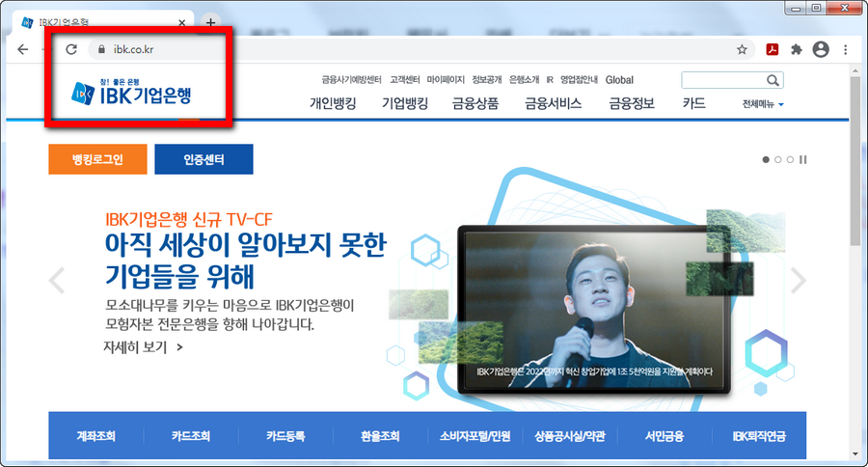Open 은행소개 link
The width and height of the screenshot is (868, 467).
click(x=525, y=80)
